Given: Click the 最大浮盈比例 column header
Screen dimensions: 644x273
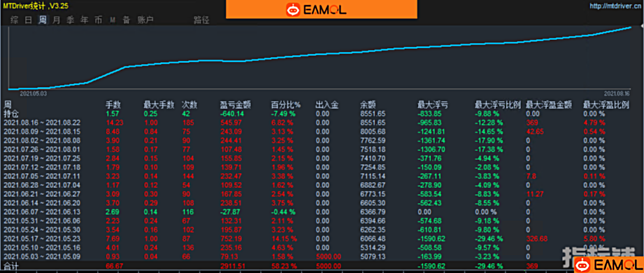Looking at the screenshot, I should coord(606,105).
